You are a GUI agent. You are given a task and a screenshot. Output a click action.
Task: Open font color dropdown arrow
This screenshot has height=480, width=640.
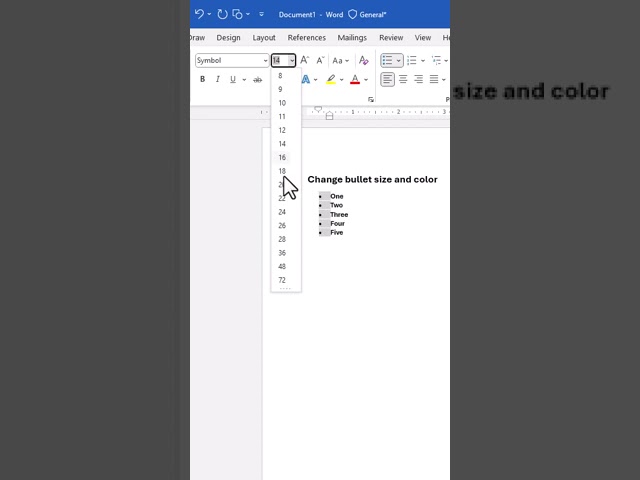coord(366,80)
